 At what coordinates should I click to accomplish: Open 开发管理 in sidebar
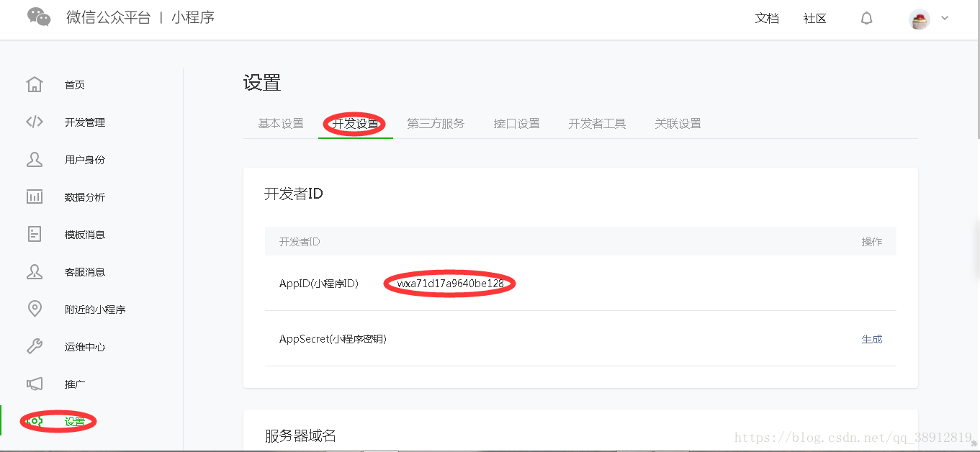85,122
